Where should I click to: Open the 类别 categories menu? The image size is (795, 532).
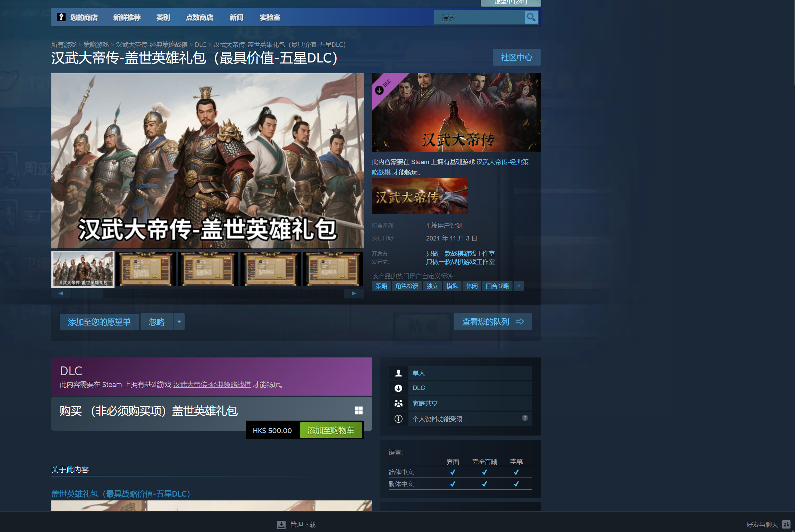point(163,17)
